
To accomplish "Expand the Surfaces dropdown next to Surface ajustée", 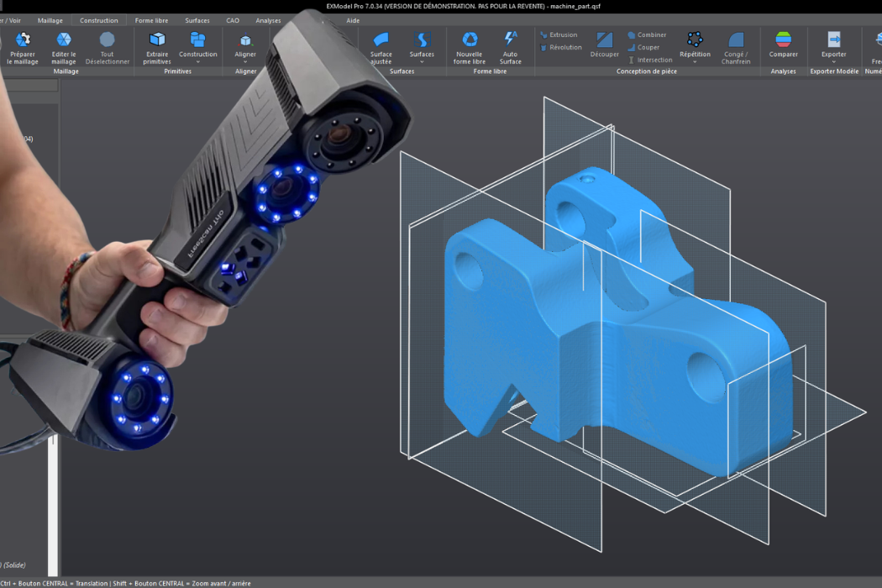I will [422, 62].
